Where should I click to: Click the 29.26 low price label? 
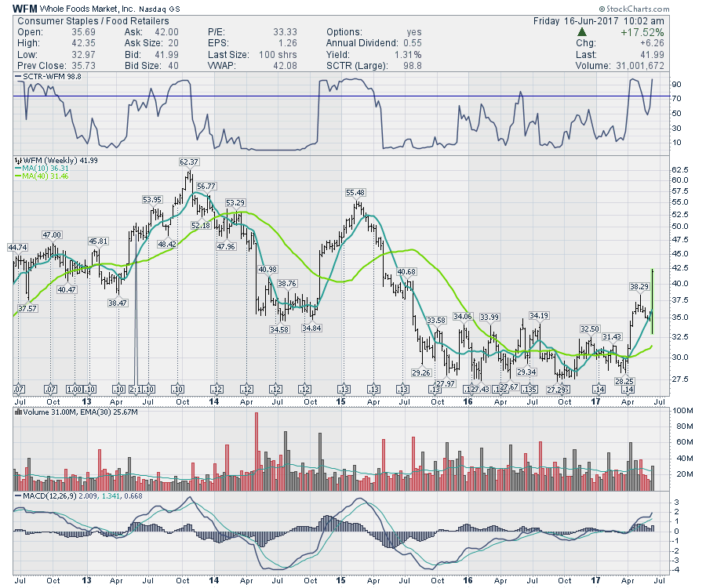point(421,372)
